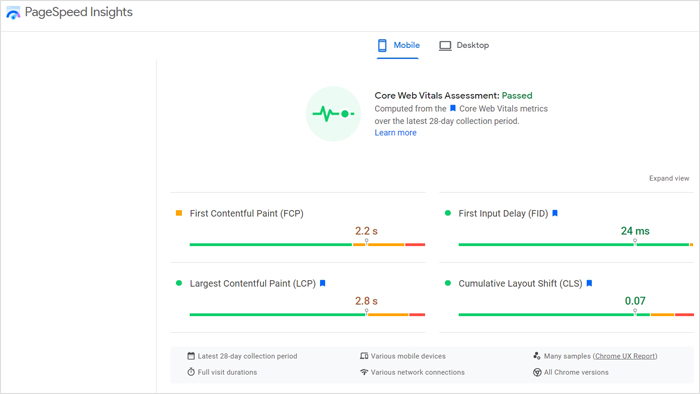Viewport: 700px width, 394px height.
Task: Switch to the Mobile tab
Action: pyautogui.click(x=398, y=46)
